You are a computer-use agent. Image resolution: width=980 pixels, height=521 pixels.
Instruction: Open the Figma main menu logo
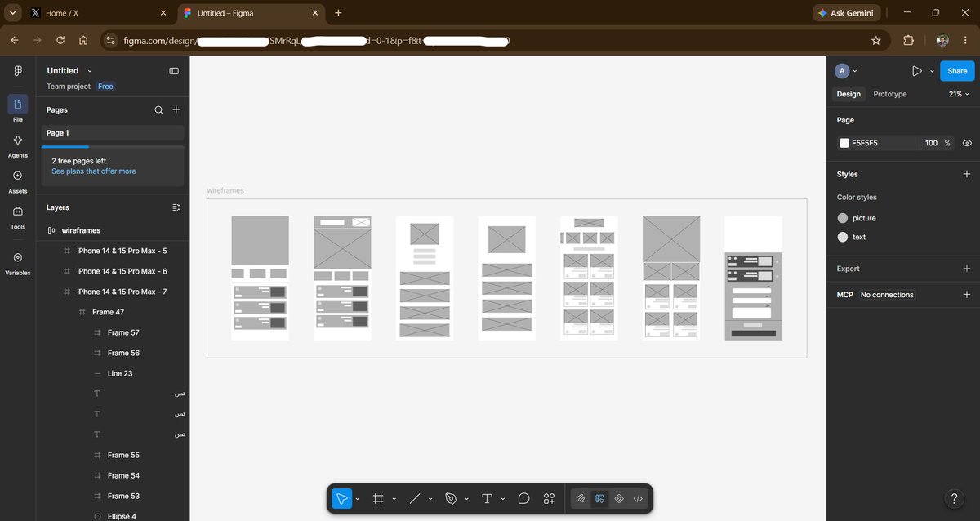(18, 71)
